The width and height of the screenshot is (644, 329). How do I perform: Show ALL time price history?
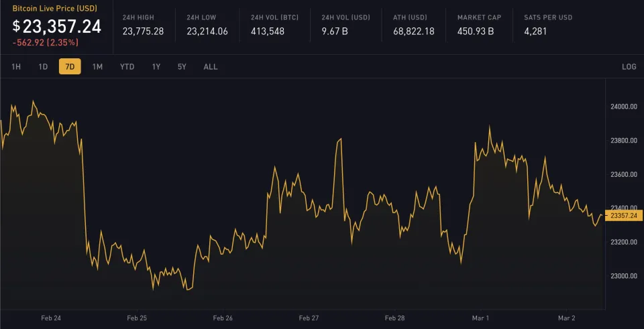pos(211,66)
